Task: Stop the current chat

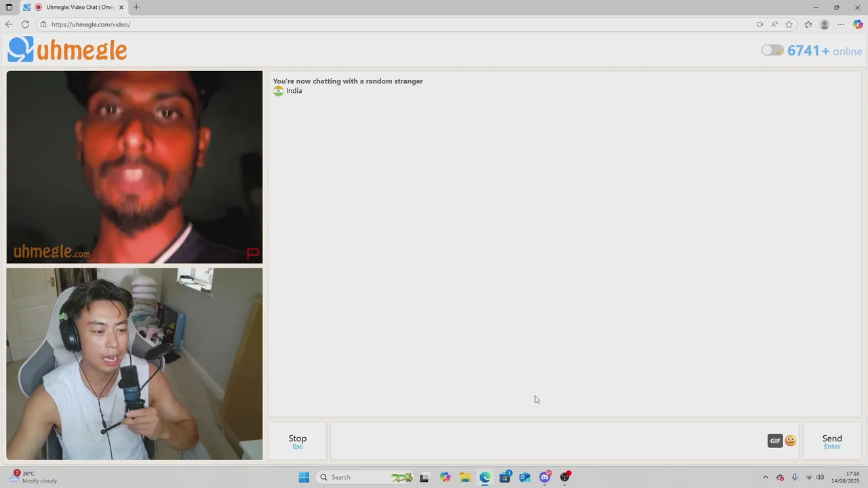Action: [298, 441]
